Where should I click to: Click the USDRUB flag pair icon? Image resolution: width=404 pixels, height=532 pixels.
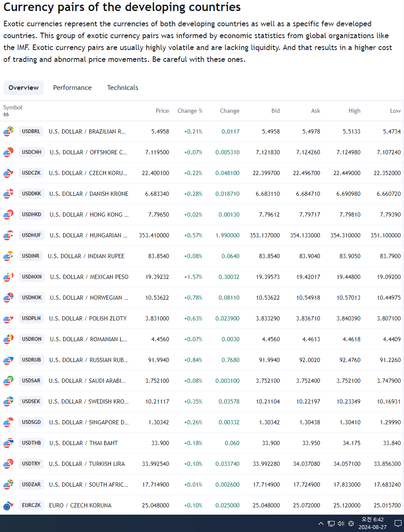tap(8, 360)
